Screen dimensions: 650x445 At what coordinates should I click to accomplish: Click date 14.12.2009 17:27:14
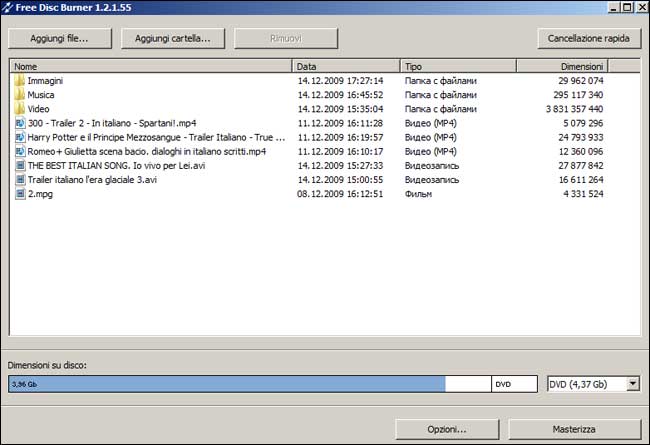coord(340,81)
